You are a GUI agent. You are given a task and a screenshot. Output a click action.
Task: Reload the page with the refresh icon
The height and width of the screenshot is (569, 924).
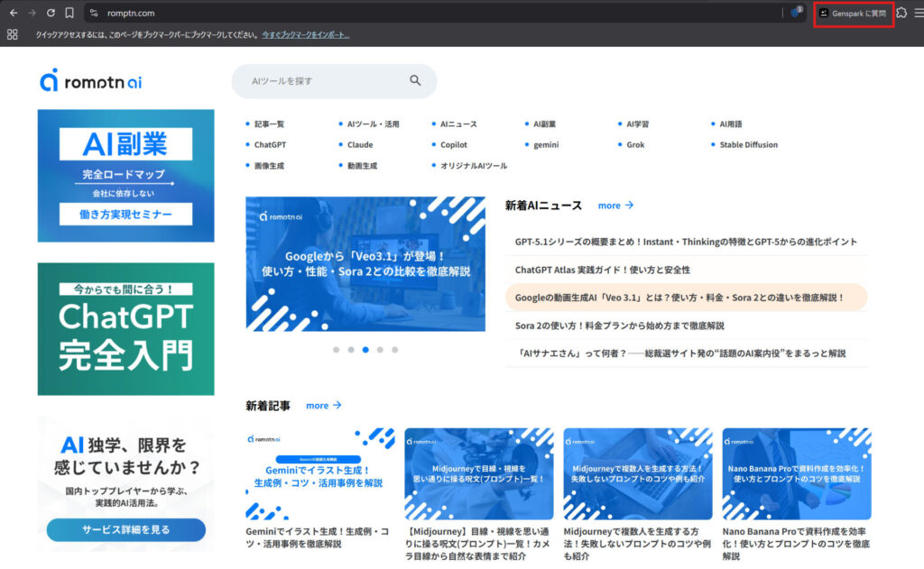[x=51, y=14]
